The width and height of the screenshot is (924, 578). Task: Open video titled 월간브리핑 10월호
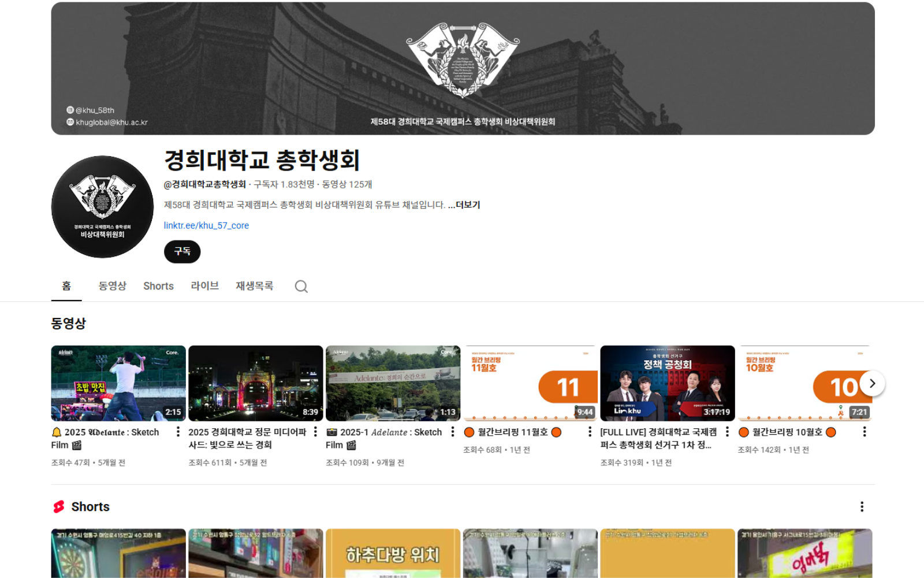pyautogui.click(x=787, y=432)
